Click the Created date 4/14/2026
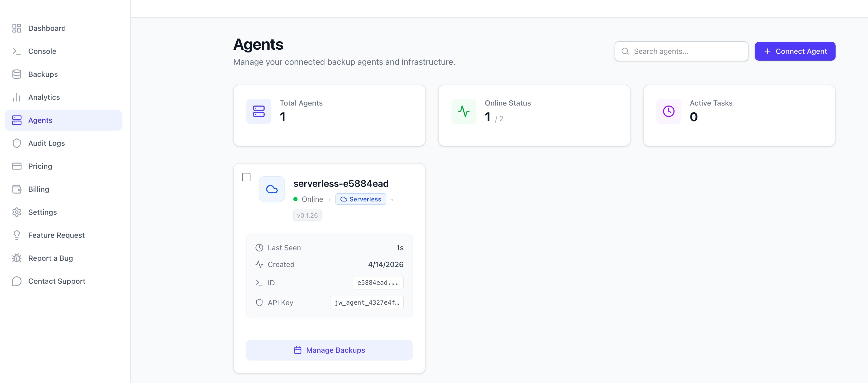Screen dimensions: 868x383 pyautogui.click(x=386, y=264)
